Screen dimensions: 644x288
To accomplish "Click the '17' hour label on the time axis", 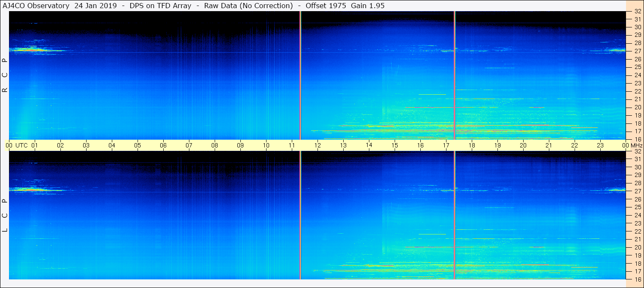I will 446,145.
